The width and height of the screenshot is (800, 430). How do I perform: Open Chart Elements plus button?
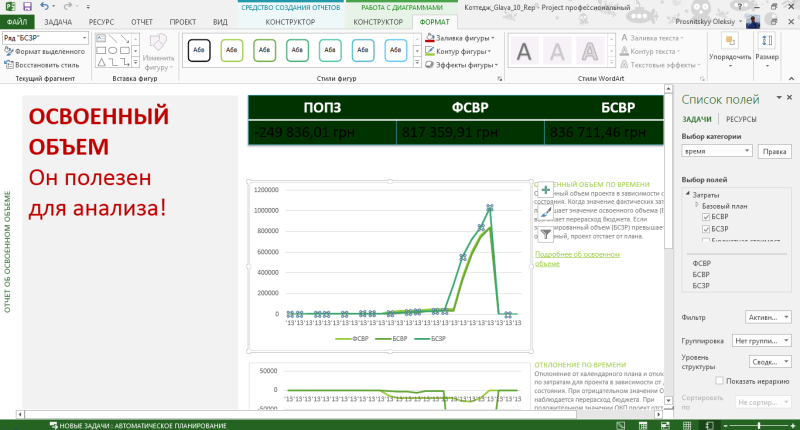coord(545,190)
